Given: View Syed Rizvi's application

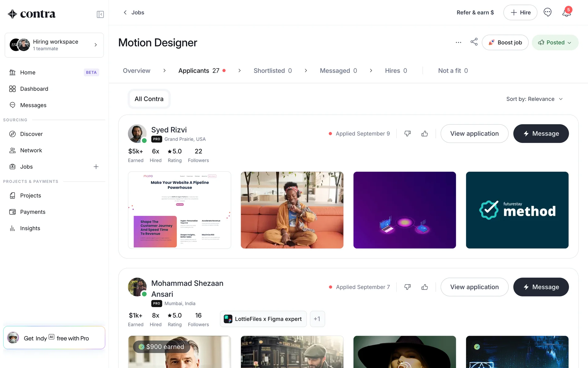Looking at the screenshot, I should [x=474, y=134].
